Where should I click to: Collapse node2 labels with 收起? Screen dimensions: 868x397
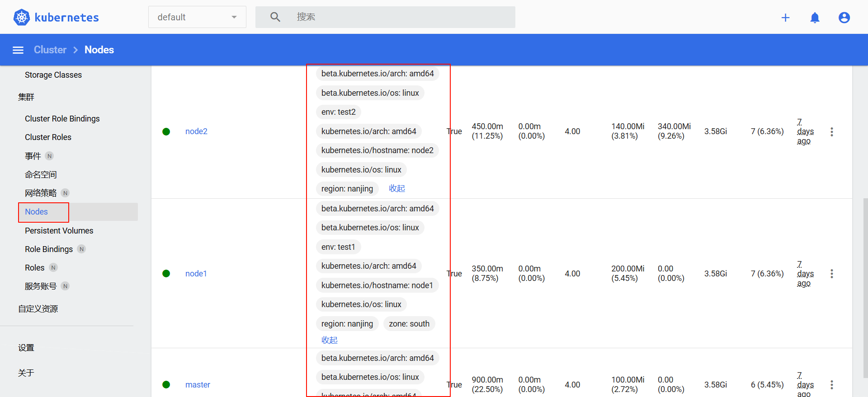coord(397,188)
